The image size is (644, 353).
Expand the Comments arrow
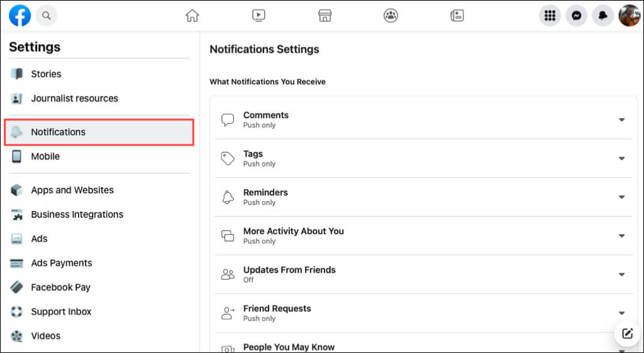click(622, 120)
